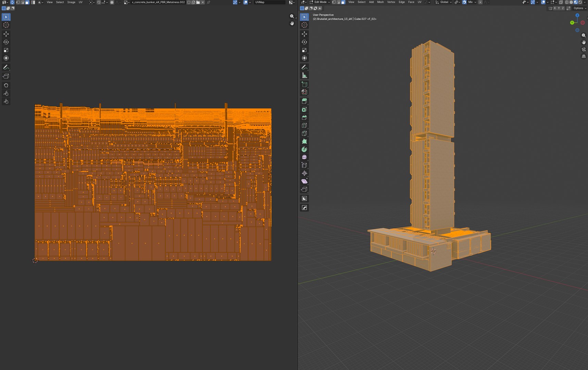Open the UVMap selector field
The width and height of the screenshot is (588, 370).
click(270, 2)
